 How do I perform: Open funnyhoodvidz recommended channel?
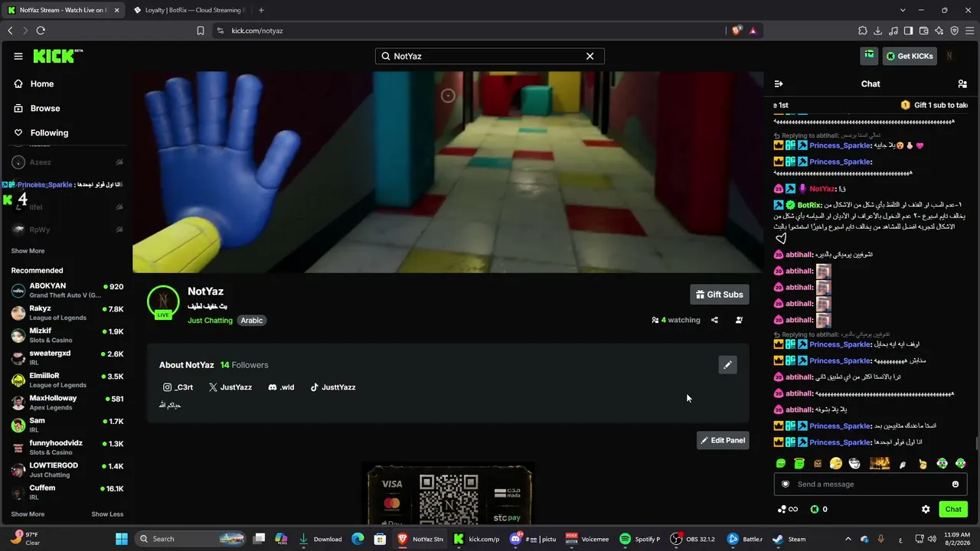click(x=67, y=448)
